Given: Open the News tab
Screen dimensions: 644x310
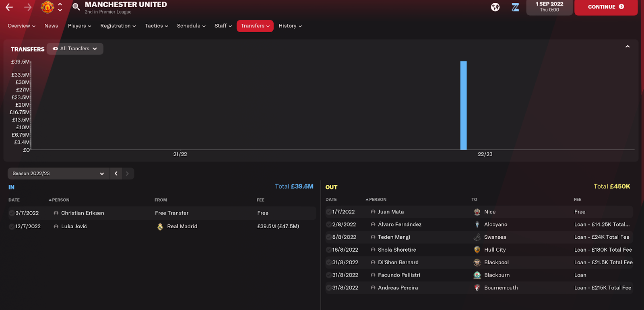Looking at the screenshot, I should pyautogui.click(x=51, y=26).
